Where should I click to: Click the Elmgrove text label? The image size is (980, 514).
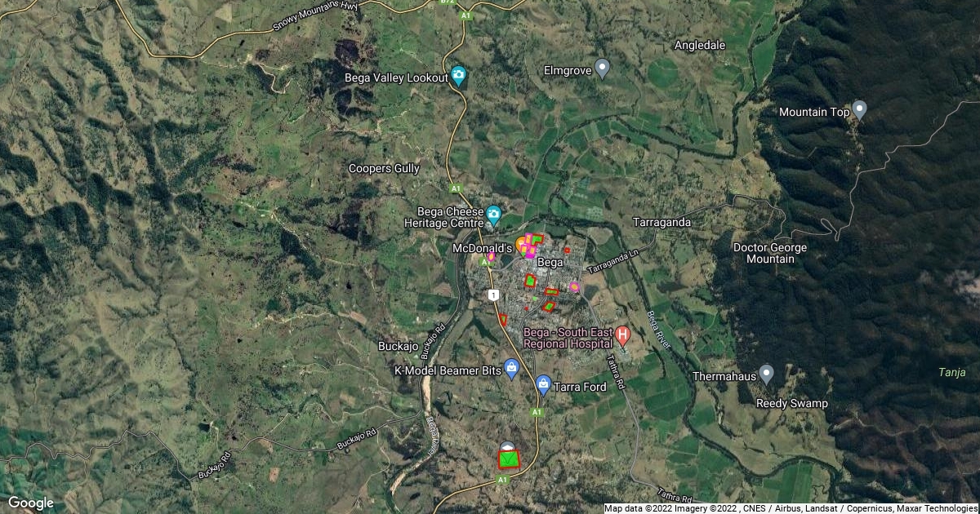[568, 70]
